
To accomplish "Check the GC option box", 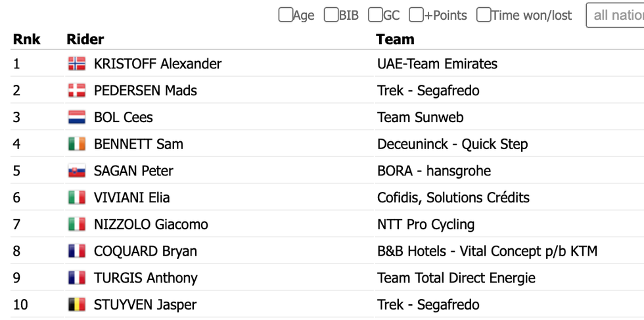I will coord(375,15).
